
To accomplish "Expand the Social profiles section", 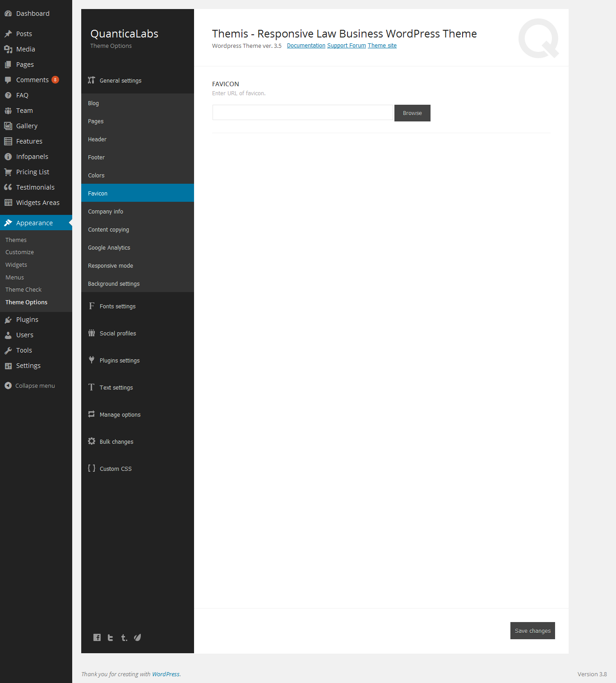I will 138,333.
